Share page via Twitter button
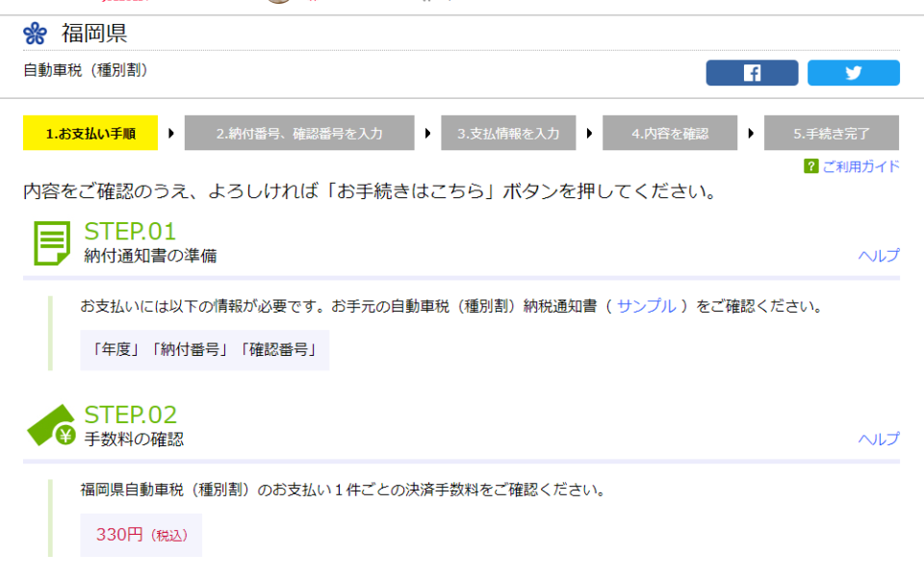This screenshot has height=579, width=924. (x=854, y=72)
